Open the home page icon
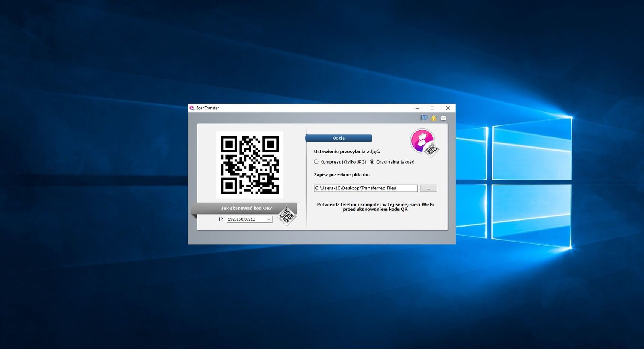This screenshot has width=644, height=349. pyautogui.click(x=434, y=118)
